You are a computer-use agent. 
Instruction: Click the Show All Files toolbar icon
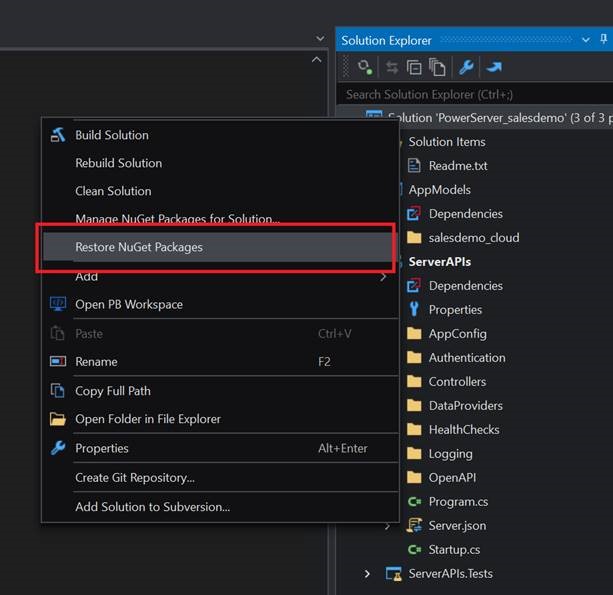pos(437,67)
